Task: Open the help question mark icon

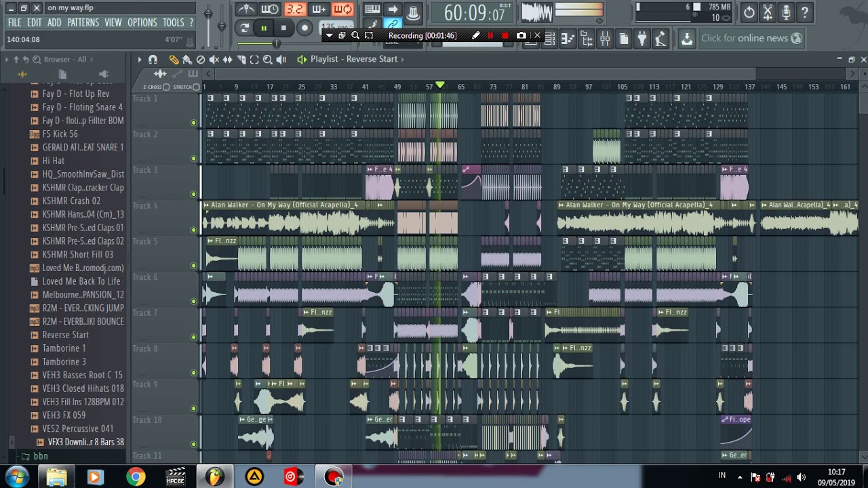Action: tap(804, 12)
